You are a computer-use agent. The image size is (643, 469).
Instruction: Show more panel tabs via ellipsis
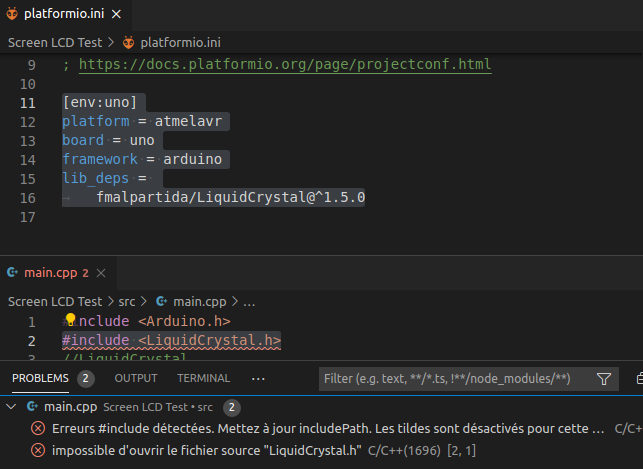(x=258, y=379)
